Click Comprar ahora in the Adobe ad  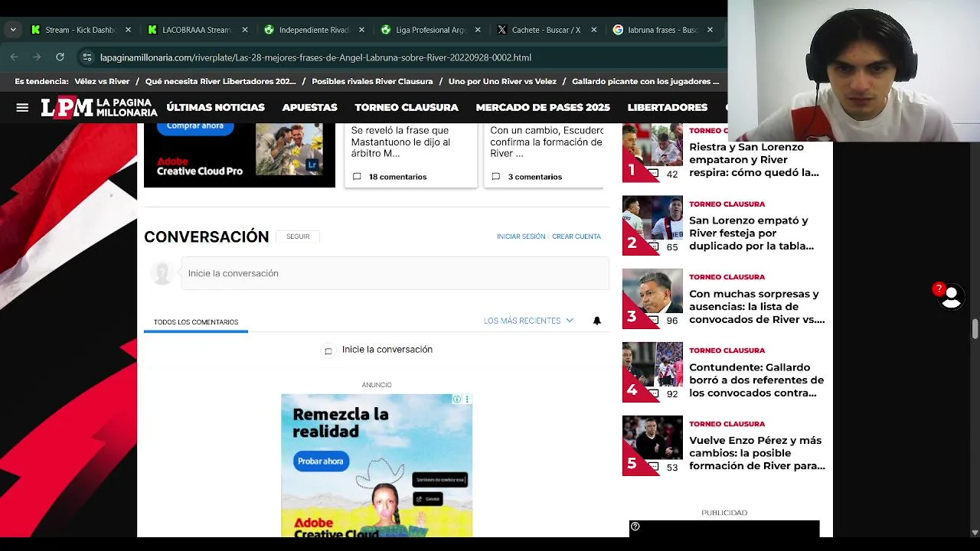195,126
